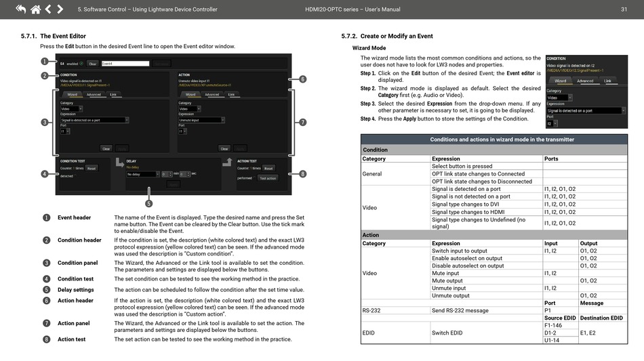Click 'Action panel' legend label

tap(73, 323)
